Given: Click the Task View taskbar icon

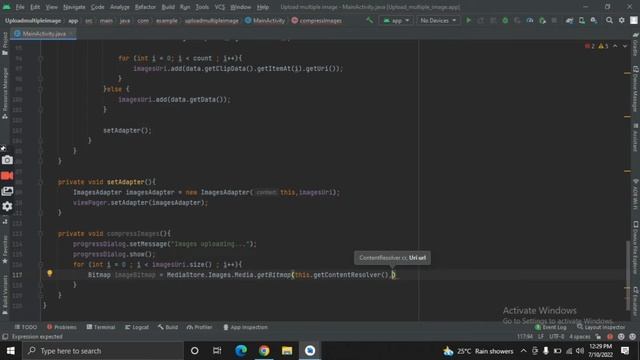Looking at the screenshot, I should point(217,351).
